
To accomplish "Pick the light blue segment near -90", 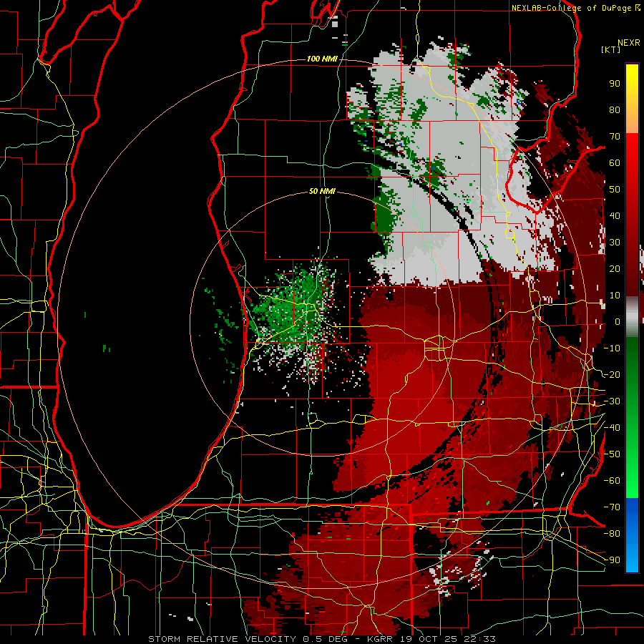I will (632, 559).
